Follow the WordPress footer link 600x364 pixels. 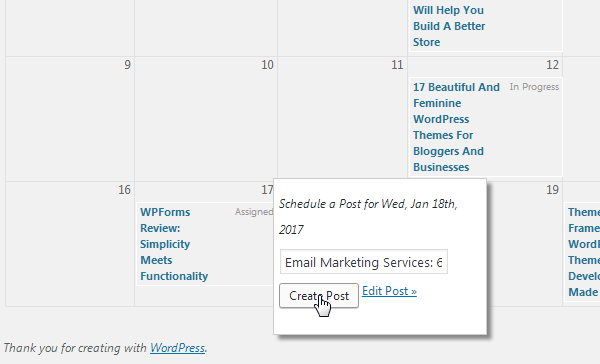coord(178,348)
